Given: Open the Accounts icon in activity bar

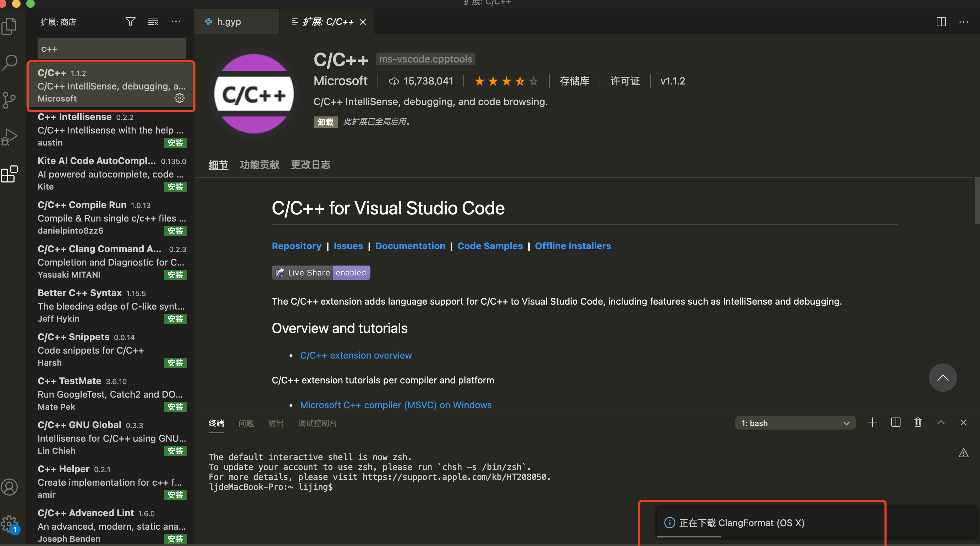Looking at the screenshot, I should click(10, 487).
